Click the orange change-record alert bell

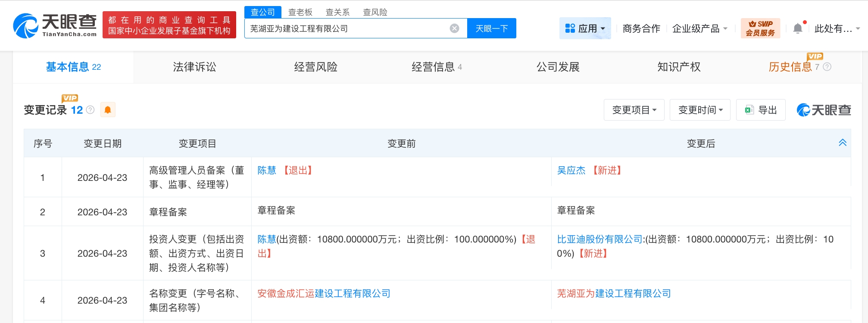point(108,110)
